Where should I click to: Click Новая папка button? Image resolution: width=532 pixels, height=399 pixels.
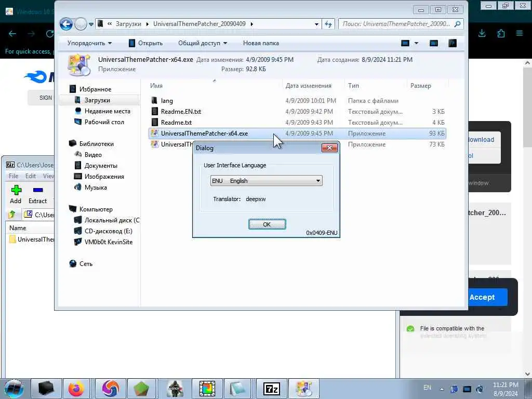click(x=261, y=43)
